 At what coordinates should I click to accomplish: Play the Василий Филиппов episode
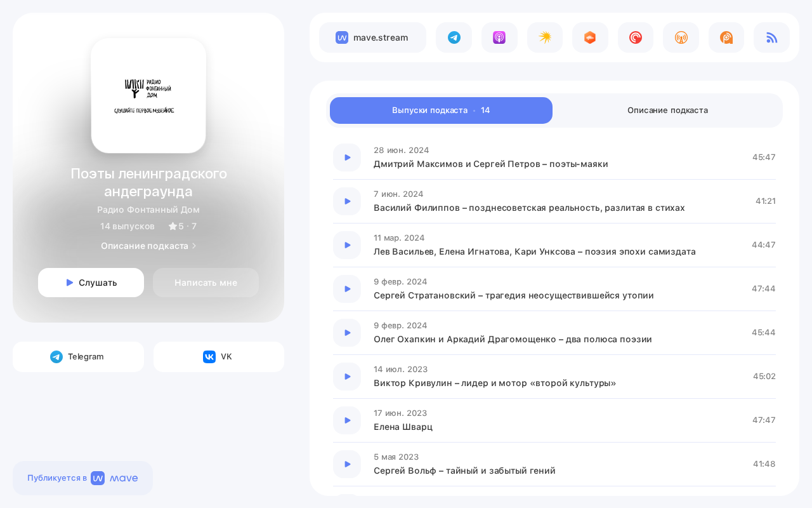click(x=347, y=201)
